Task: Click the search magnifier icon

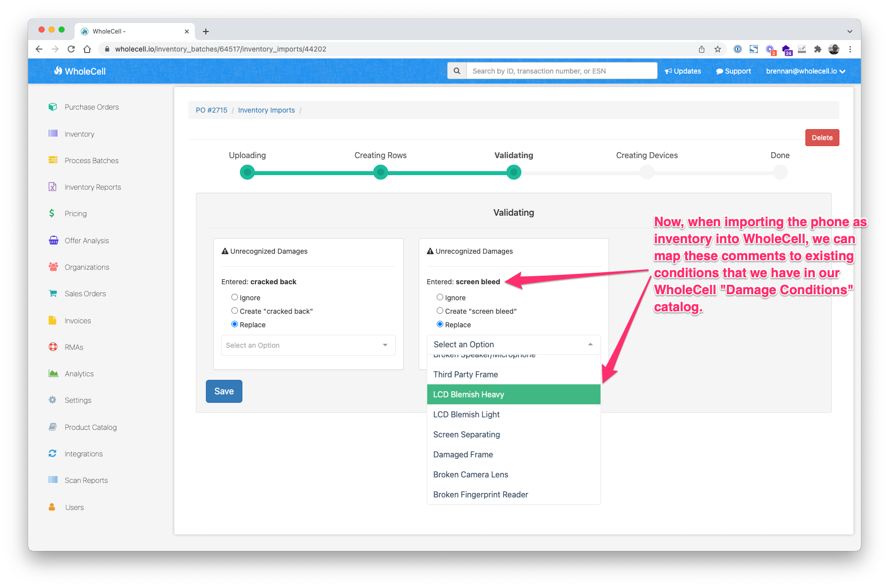Action: [457, 71]
